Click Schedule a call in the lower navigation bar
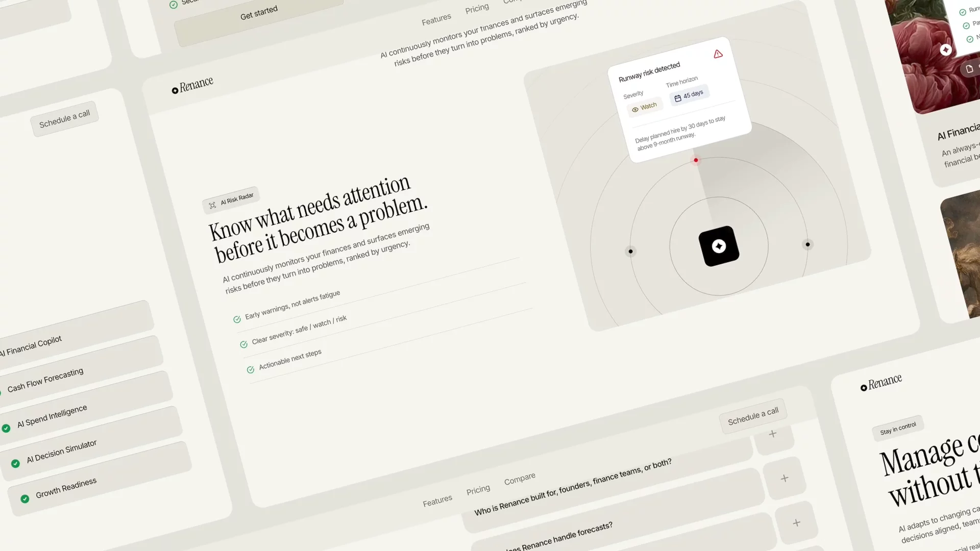 pyautogui.click(x=753, y=416)
